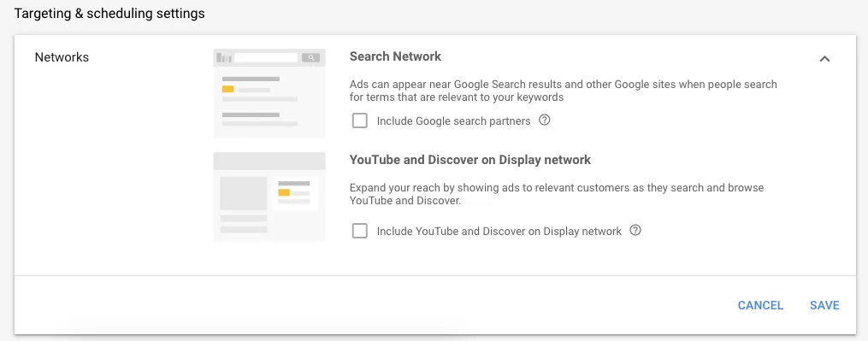Click the Search Network heading
Image resolution: width=868 pixels, height=341 pixels.
tap(395, 56)
